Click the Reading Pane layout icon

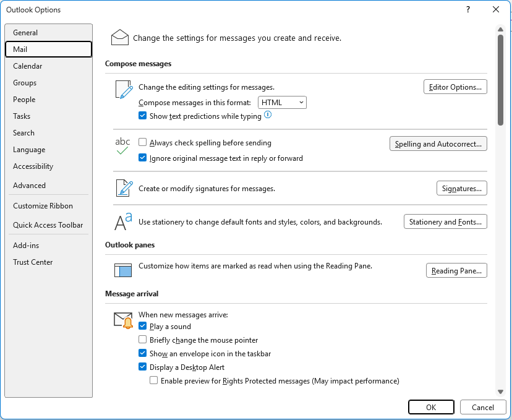123,270
